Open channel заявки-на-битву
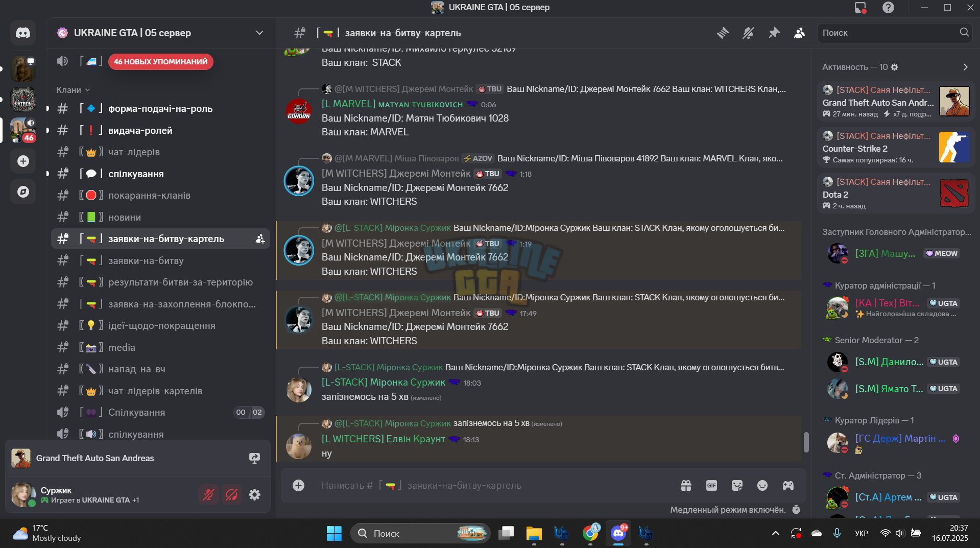The image size is (980, 548). click(160, 261)
